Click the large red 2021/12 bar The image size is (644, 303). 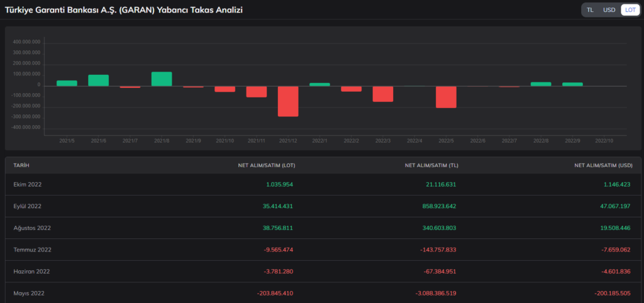click(288, 101)
